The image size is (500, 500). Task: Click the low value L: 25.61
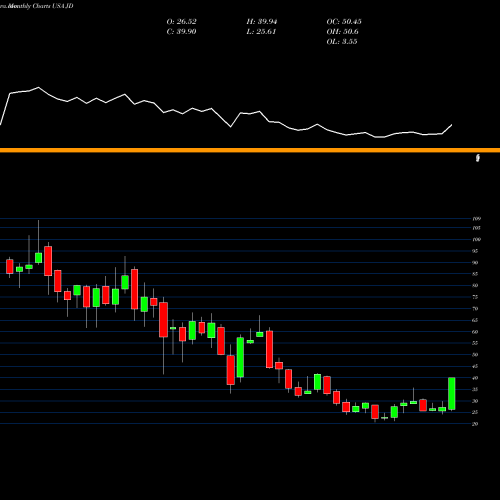click(261, 32)
